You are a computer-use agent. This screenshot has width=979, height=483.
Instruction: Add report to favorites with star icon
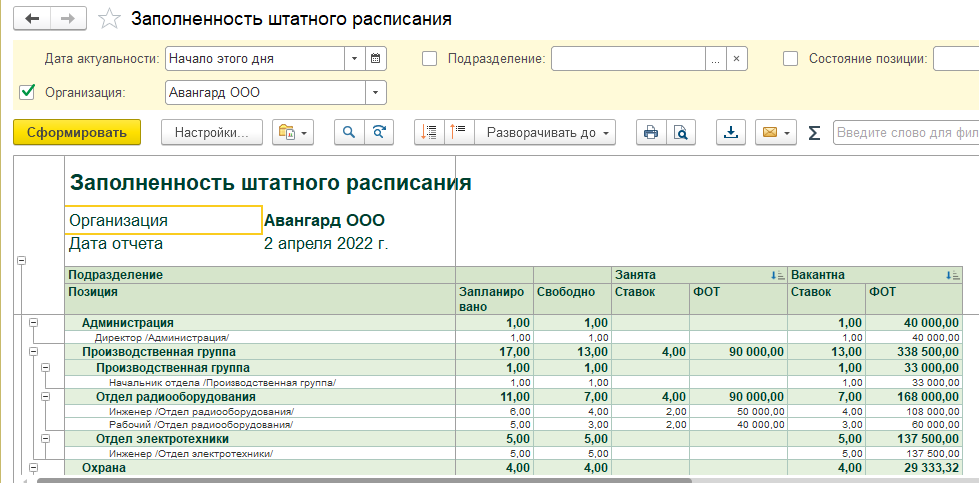pyautogui.click(x=111, y=19)
